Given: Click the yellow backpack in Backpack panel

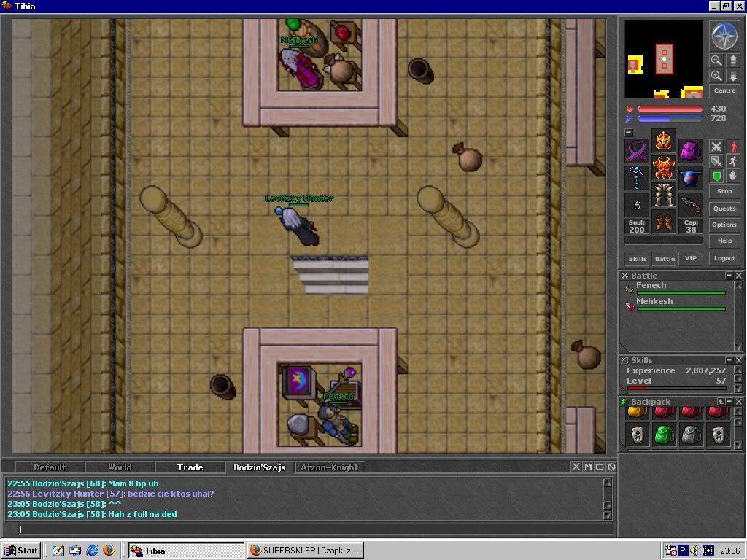Looking at the screenshot, I should point(636,413).
